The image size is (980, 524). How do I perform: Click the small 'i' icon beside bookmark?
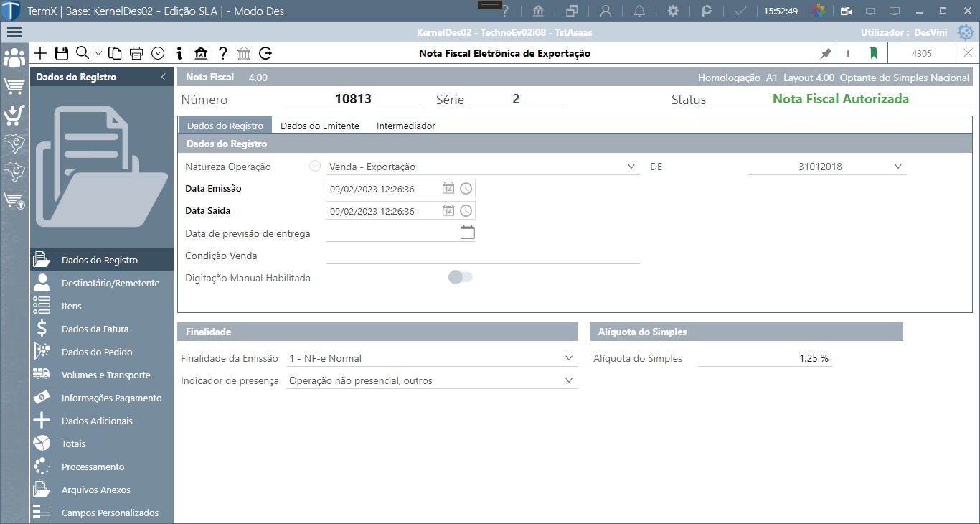(x=848, y=53)
